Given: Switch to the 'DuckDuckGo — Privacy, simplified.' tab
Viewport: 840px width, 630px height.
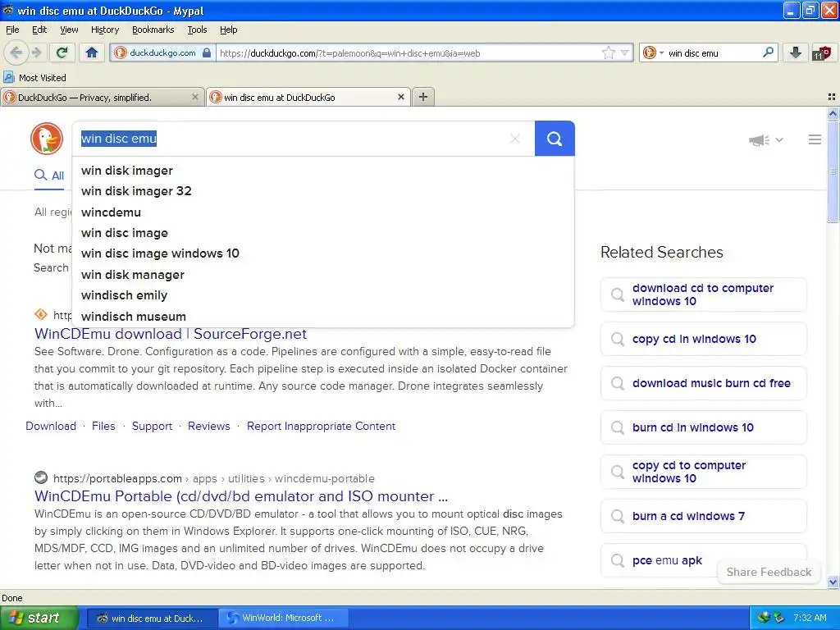Looking at the screenshot, I should pyautogui.click(x=103, y=97).
